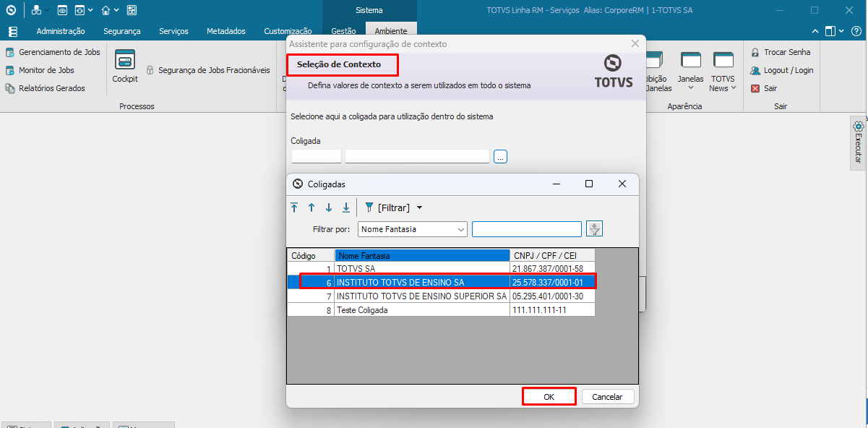Click CPF cell 111.111.111-11
The width and height of the screenshot is (868, 428).
tap(552, 309)
